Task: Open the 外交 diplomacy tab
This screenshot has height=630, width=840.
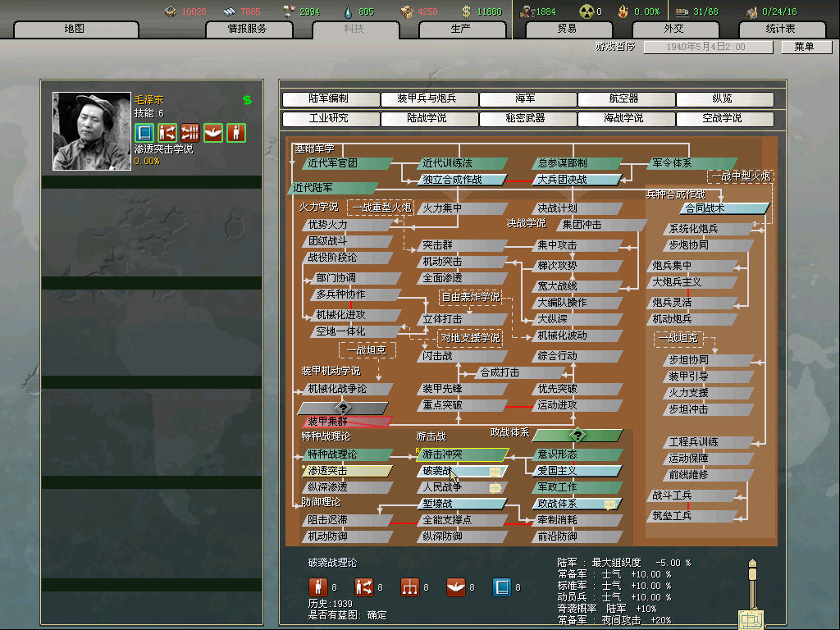Action: [674, 29]
